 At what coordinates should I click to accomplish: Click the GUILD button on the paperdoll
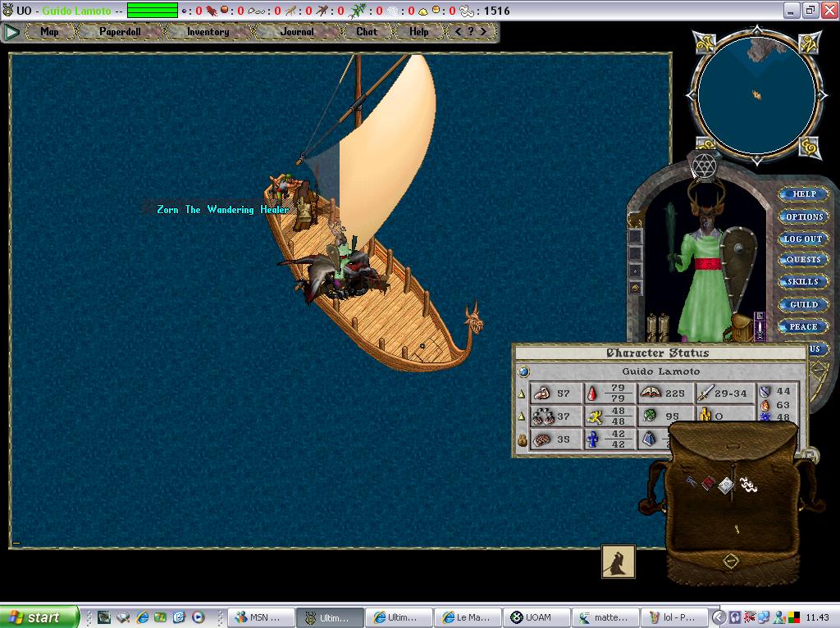tap(804, 304)
